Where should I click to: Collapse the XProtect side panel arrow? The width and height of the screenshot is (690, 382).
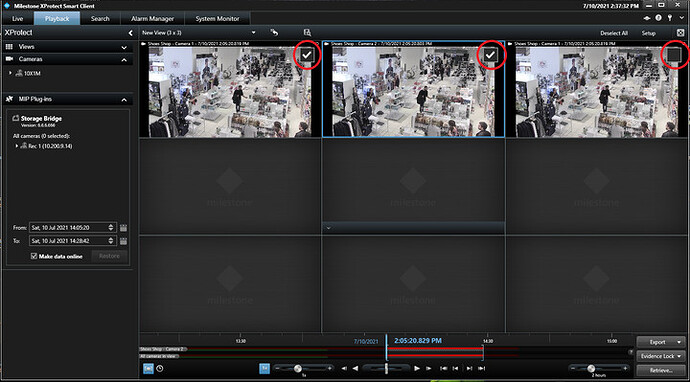click(130, 33)
